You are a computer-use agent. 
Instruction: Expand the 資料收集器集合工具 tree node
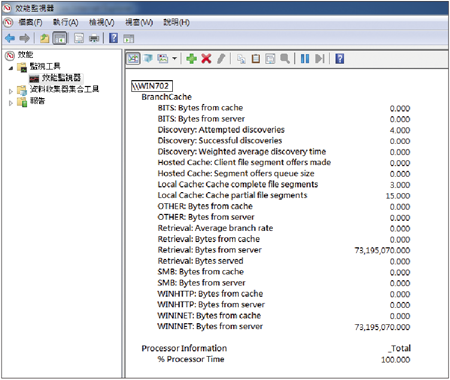point(11,91)
